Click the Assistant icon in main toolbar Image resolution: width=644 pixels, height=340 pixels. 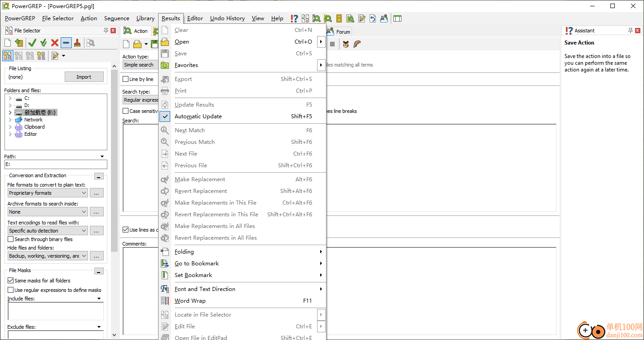pos(294,18)
